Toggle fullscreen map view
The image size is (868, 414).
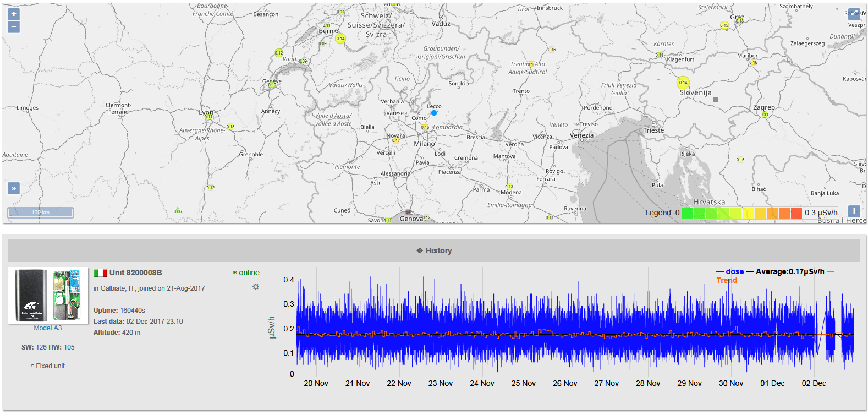click(x=854, y=14)
